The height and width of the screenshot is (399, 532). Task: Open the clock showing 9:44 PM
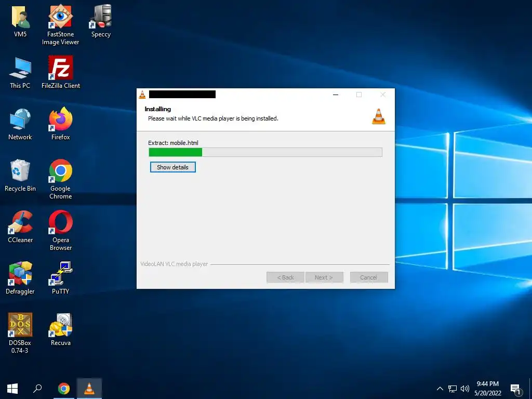click(x=487, y=389)
